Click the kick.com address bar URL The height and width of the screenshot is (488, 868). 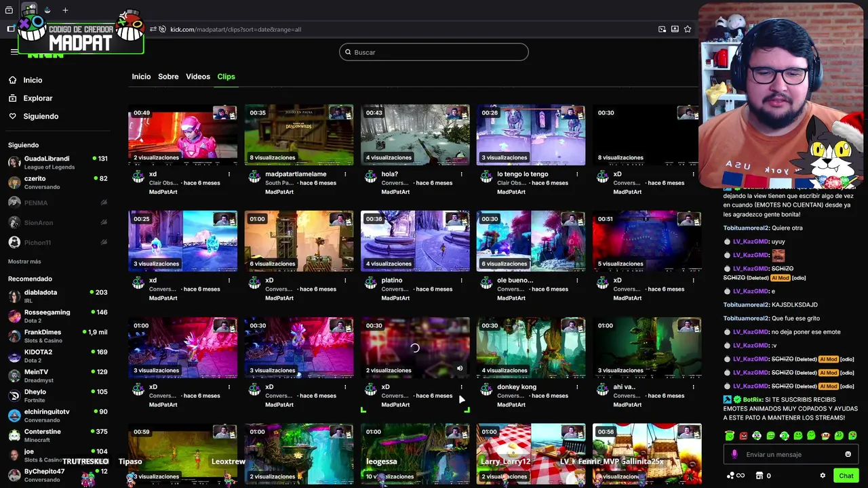coord(235,29)
